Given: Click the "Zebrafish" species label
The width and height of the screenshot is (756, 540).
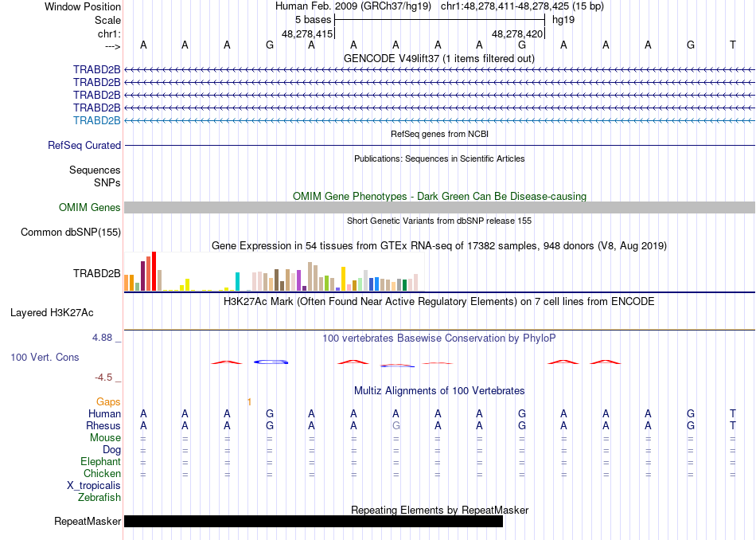Looking at the screenshot, I should tap(99, 498).
